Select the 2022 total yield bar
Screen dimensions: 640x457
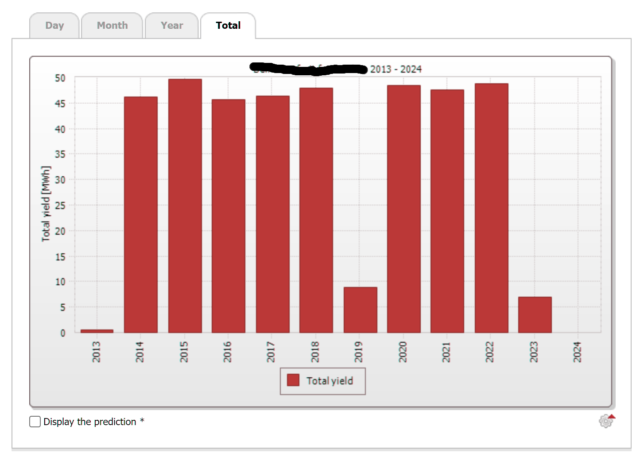click(x=491, y=208)
